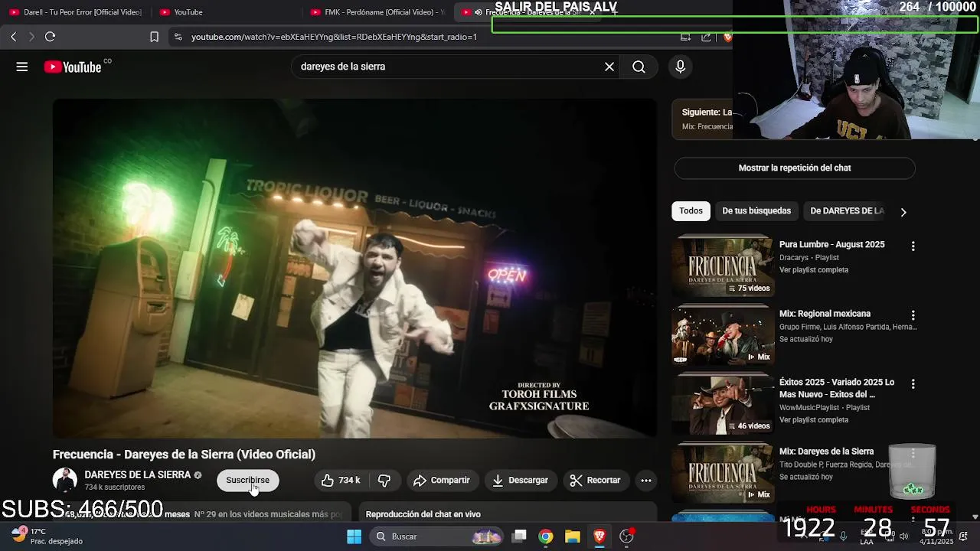Click the video player area
This screenshot has width=980, height=551.
point(354,268)
